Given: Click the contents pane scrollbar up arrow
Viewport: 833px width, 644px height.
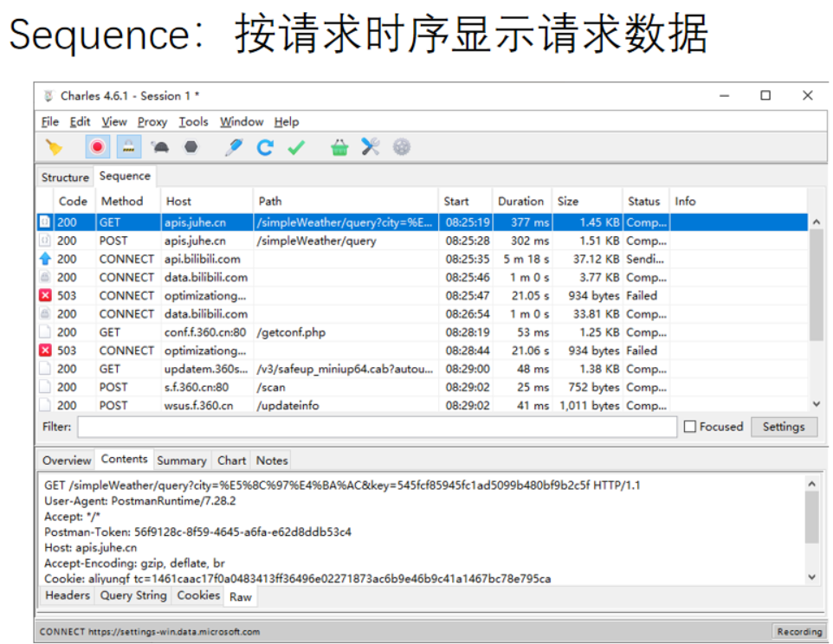Looking at the screenshot, I should pyautogui.click(x=811, y=484).
